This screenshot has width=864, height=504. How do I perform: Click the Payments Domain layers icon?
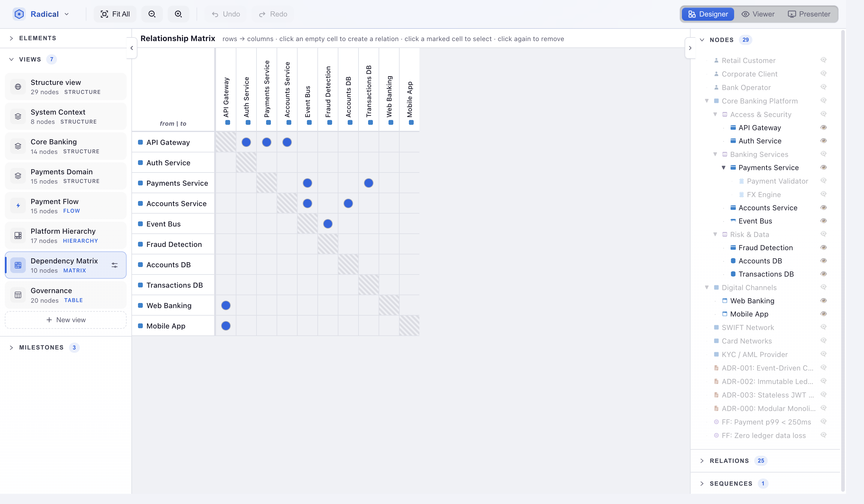click(18, 176)
